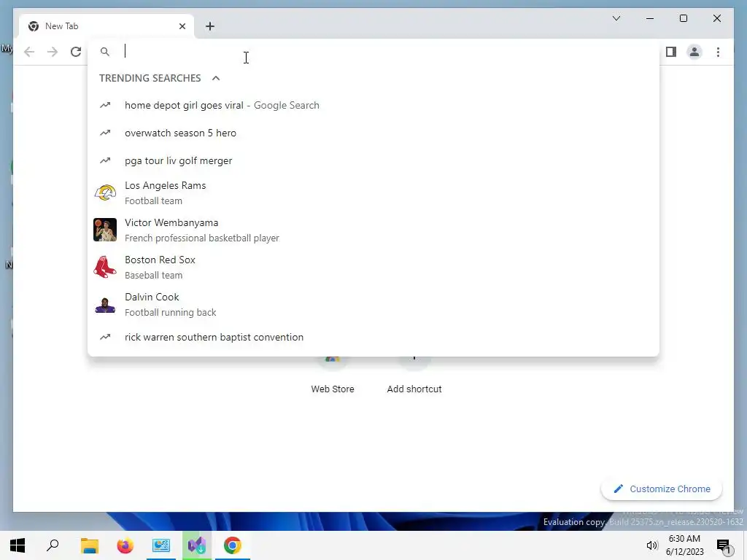Choose 'rick warren southern baptist convention' suggestion
The height and width of the screenshot is (560, 747).
[373, 337]
